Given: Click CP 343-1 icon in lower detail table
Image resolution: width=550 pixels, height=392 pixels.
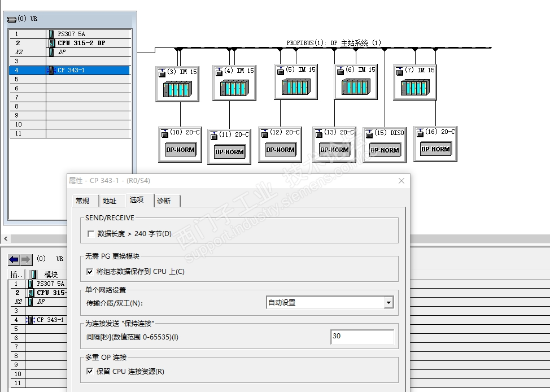Looking at the screenshot, I should click(30, 320).
